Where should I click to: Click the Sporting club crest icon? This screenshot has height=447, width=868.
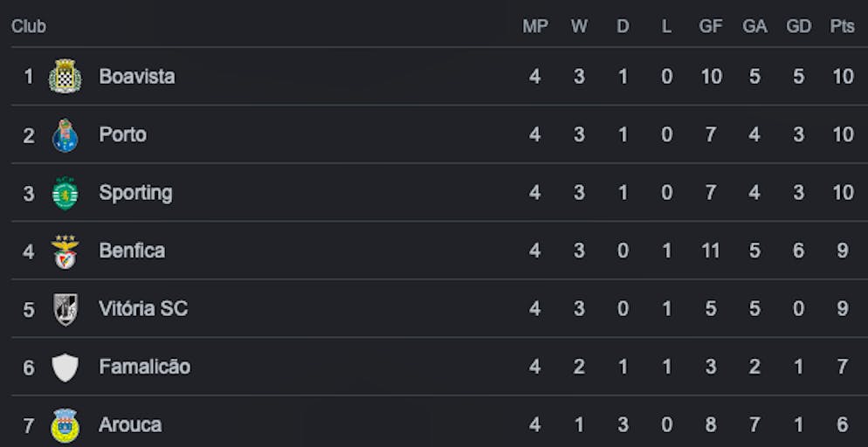[x=65, y=193]
